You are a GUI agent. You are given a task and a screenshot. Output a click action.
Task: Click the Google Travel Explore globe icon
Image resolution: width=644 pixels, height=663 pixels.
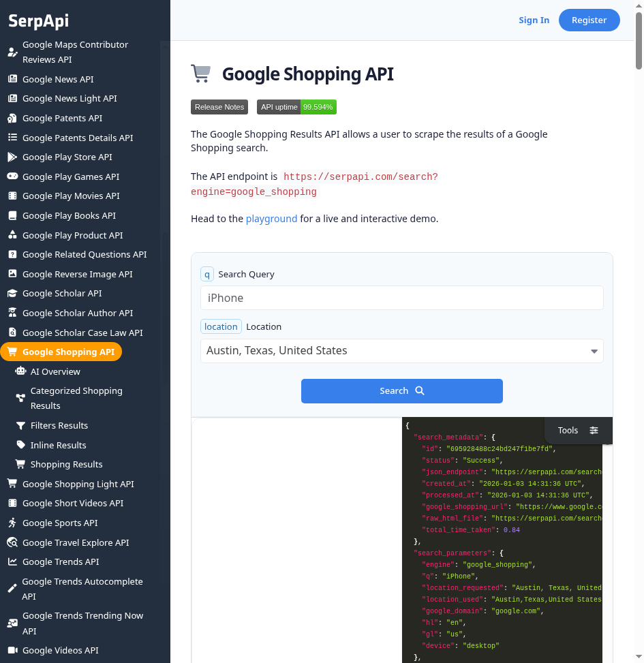(x=12, y=542)
